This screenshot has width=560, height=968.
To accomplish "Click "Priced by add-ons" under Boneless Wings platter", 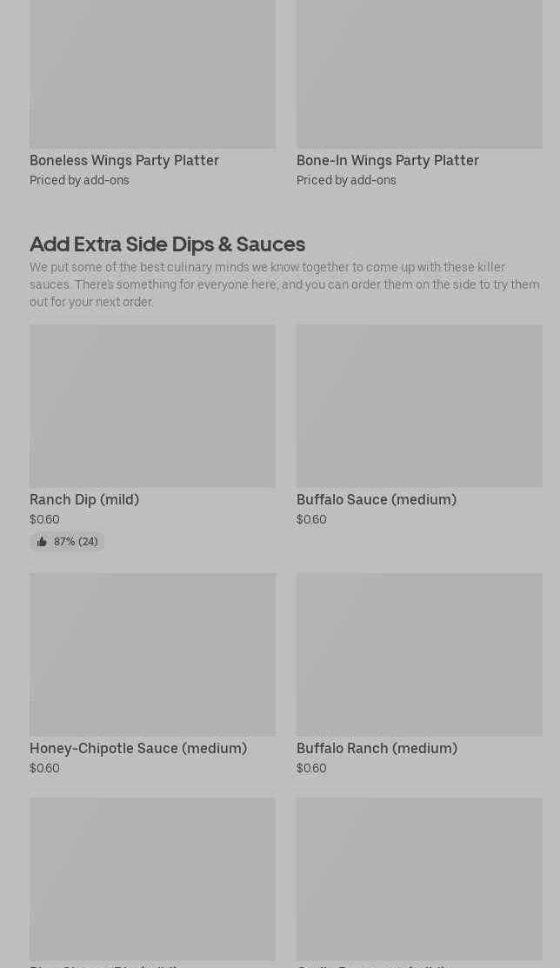I will pos(79,181).
